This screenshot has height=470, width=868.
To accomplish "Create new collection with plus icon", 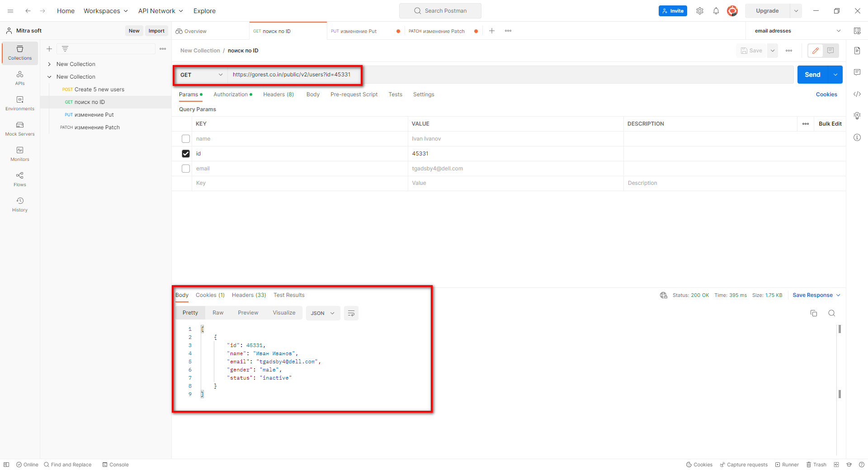I will pos(49,49).
